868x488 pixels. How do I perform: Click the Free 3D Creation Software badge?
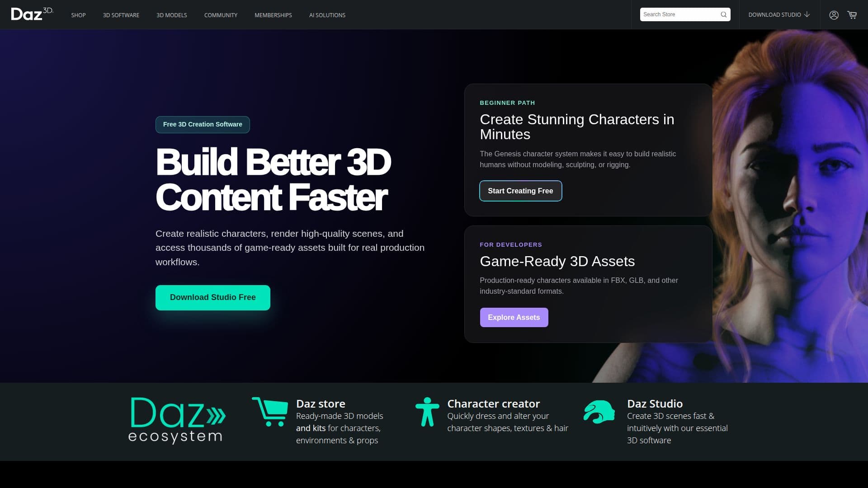tap(203, 124)
